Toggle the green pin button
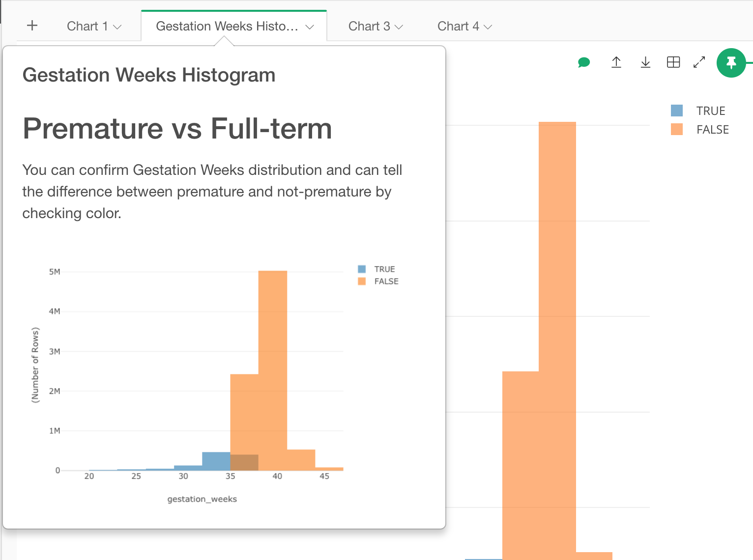Image resolution: width=753 pixels, height=560 pixels. 731,63
